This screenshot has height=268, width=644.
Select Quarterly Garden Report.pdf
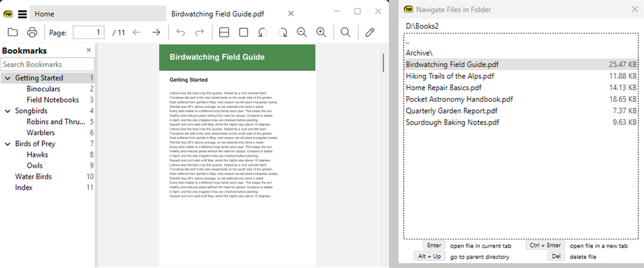pyautogui.click(x=521, y=111)
